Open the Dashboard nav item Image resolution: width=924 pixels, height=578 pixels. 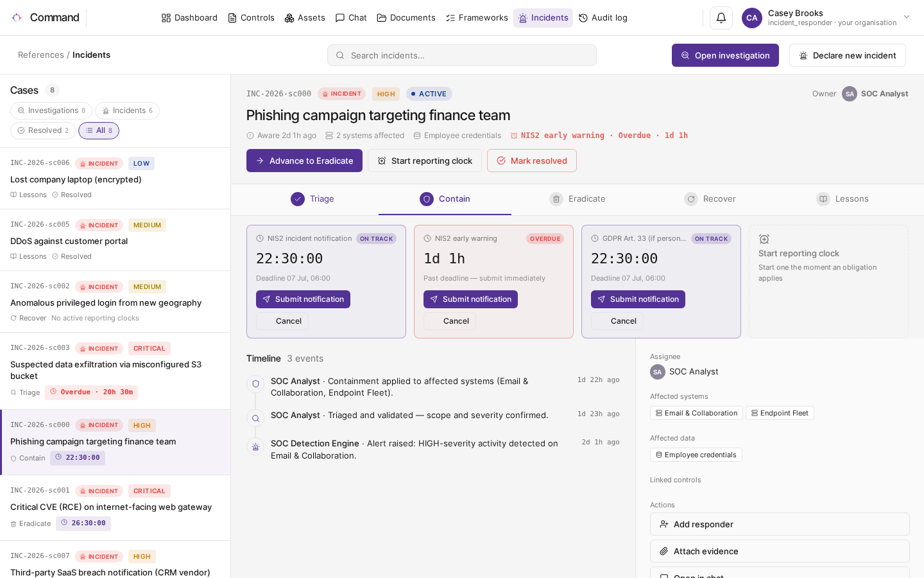tap(189, 18)
